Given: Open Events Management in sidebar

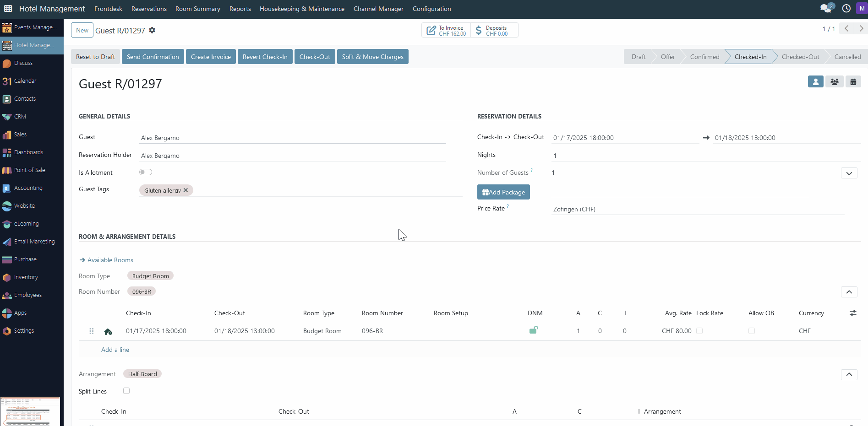Looking at the screenshot, I should pyautogui.click(x=32, y=27).
